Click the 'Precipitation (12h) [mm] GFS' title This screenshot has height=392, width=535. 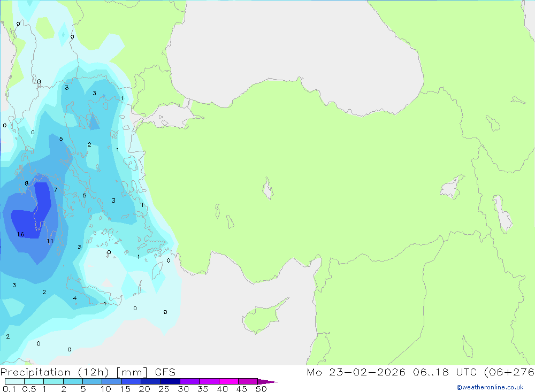(x=88, y=372)
